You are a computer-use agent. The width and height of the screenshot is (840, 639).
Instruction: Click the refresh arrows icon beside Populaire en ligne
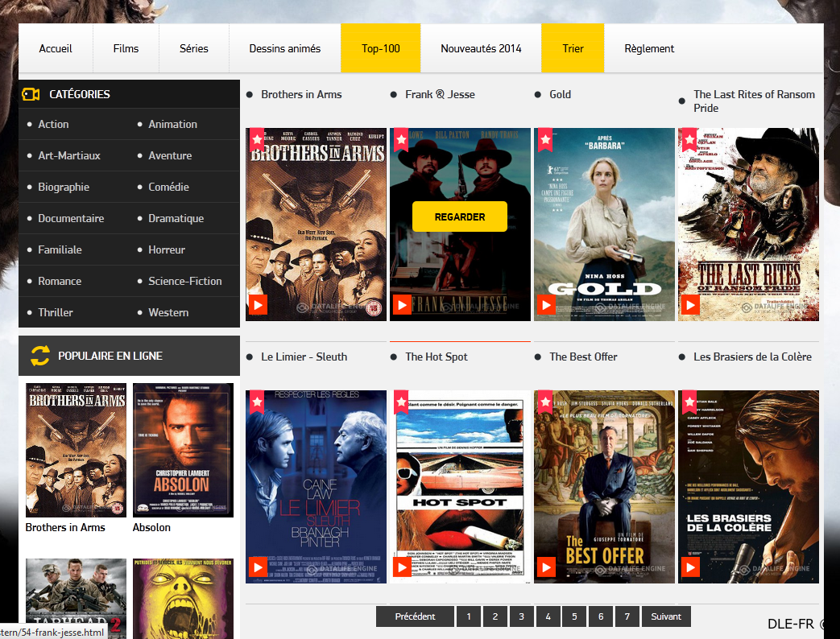[40, 356]
